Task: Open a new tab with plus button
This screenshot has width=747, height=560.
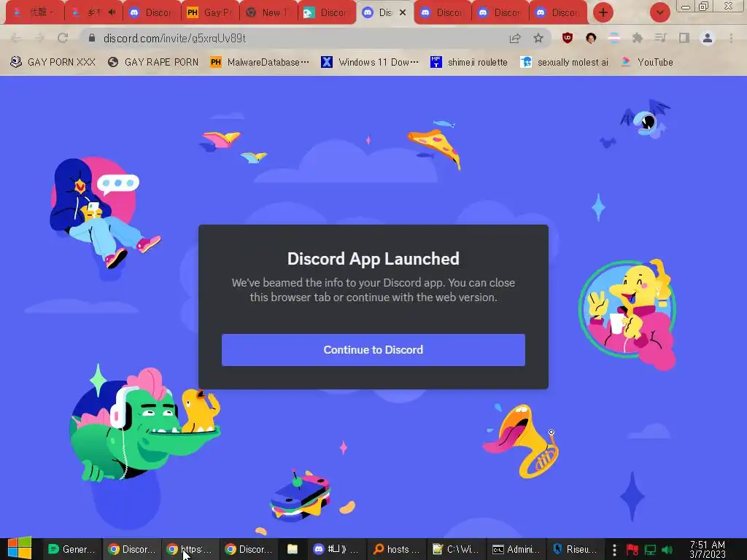Action: point(603,12)
